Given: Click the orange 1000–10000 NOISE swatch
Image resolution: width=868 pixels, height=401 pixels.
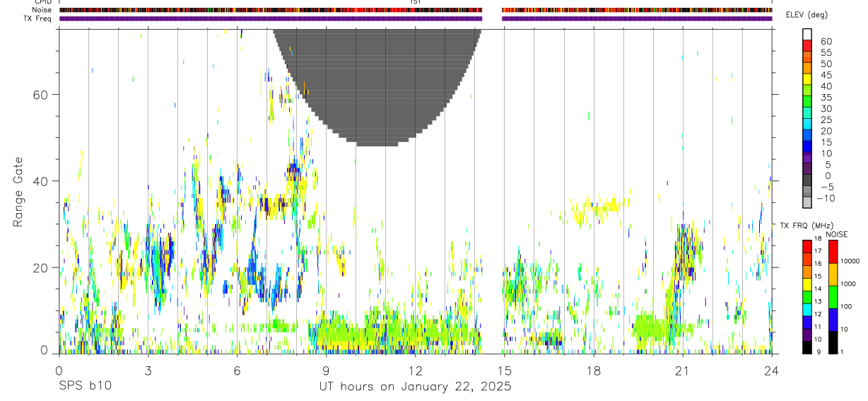Looking at the screenshot, I should click(833, 274).
